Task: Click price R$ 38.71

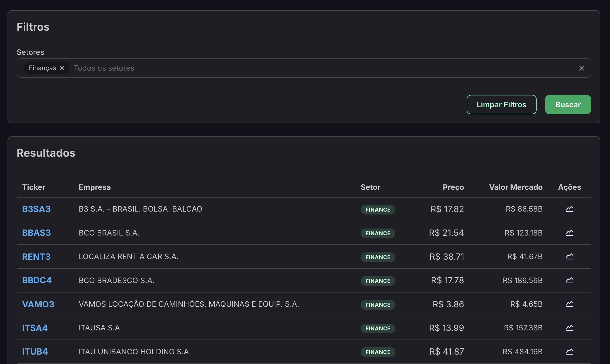Action: click(446, 256)
